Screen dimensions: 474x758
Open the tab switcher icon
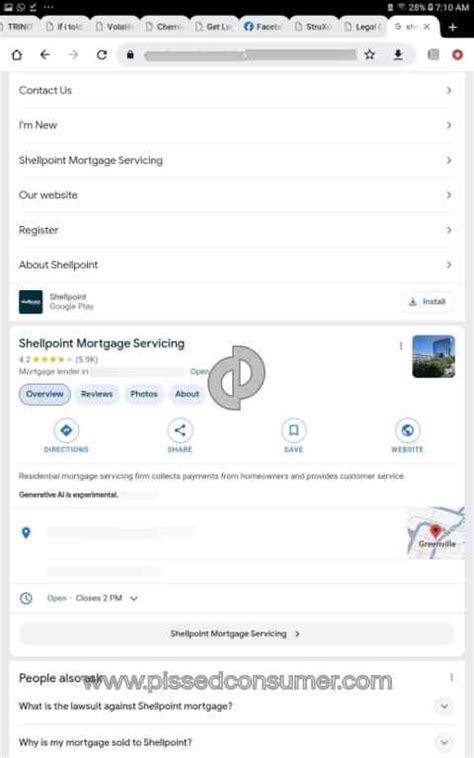click(433, 55)
